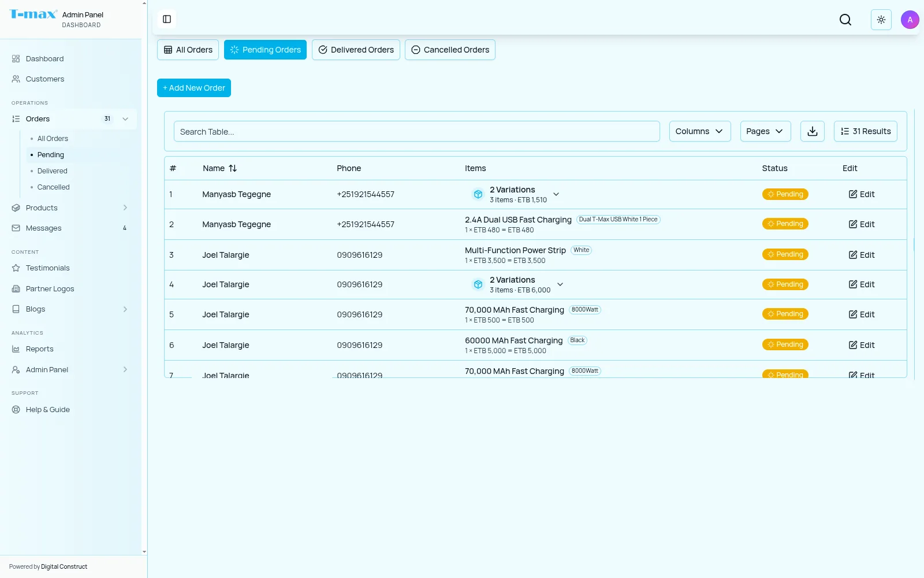Download table via export icon
The width and height of the screenshot is (924, 578).
click(x=813, y=131)
